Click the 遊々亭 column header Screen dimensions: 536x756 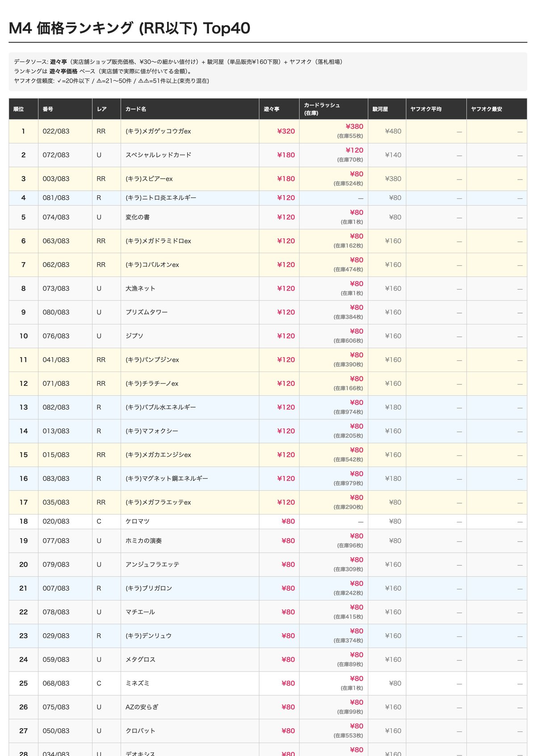(x=279, y=109)
